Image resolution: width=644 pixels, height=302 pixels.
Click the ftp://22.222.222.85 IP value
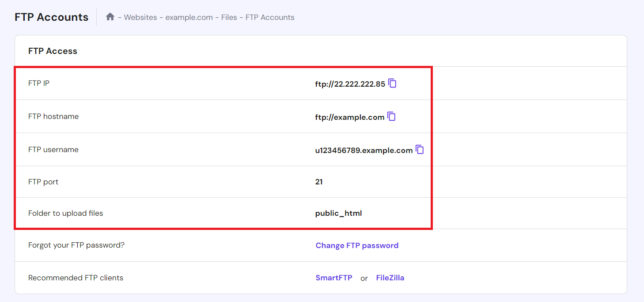click(x=349, y=84)
